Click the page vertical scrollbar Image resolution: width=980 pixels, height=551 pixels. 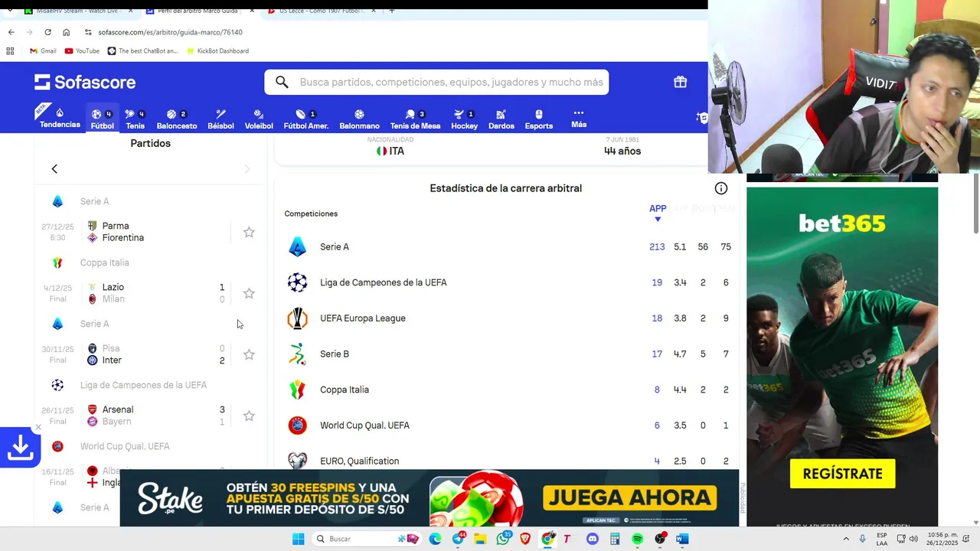tap(975, 204)
